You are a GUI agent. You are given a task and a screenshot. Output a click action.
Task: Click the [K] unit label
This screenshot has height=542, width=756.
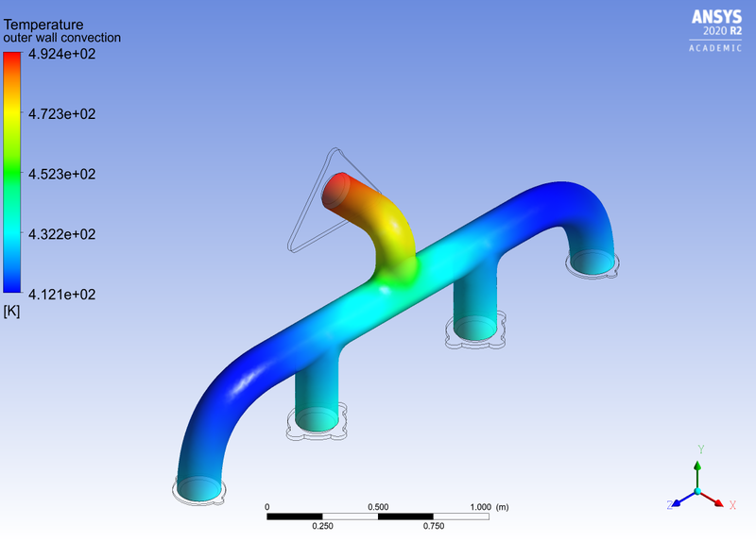point(11,312)
